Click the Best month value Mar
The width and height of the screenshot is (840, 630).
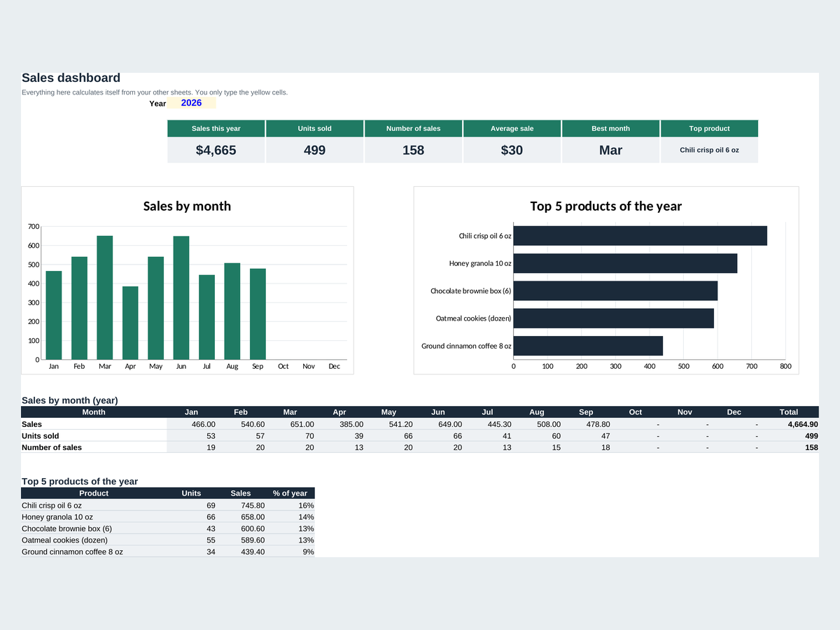click(x=610, y=150)
